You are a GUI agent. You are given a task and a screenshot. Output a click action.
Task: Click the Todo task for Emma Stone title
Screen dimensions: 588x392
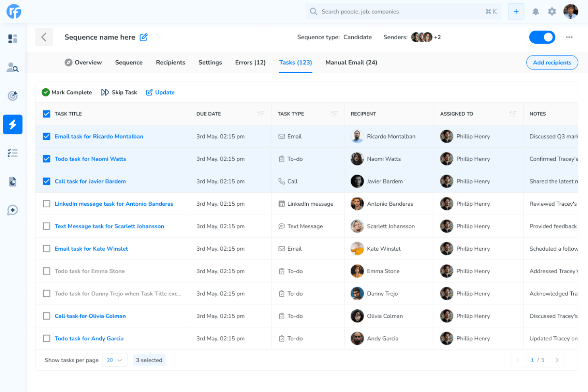click(x=90, y=271)
